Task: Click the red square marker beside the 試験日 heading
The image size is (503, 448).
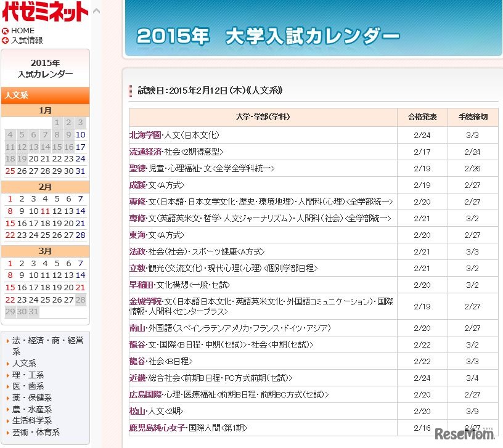Action: pyautogui.click(x=131, y=90)
